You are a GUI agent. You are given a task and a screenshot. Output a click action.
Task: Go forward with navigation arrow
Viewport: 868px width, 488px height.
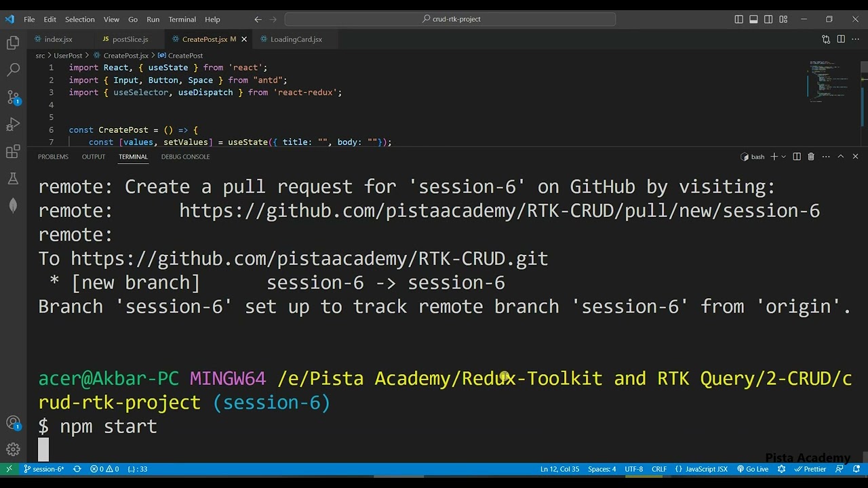pos(273,19)
